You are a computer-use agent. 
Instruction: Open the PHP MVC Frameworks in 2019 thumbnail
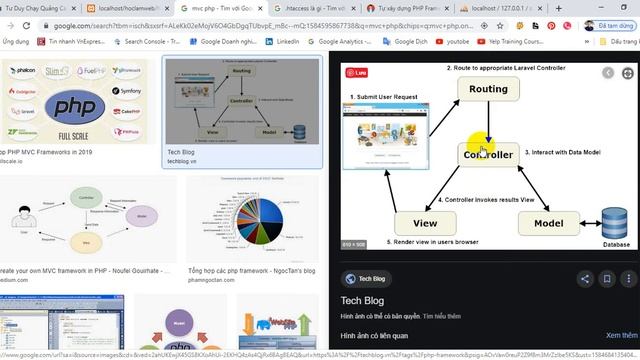point(77,101)
